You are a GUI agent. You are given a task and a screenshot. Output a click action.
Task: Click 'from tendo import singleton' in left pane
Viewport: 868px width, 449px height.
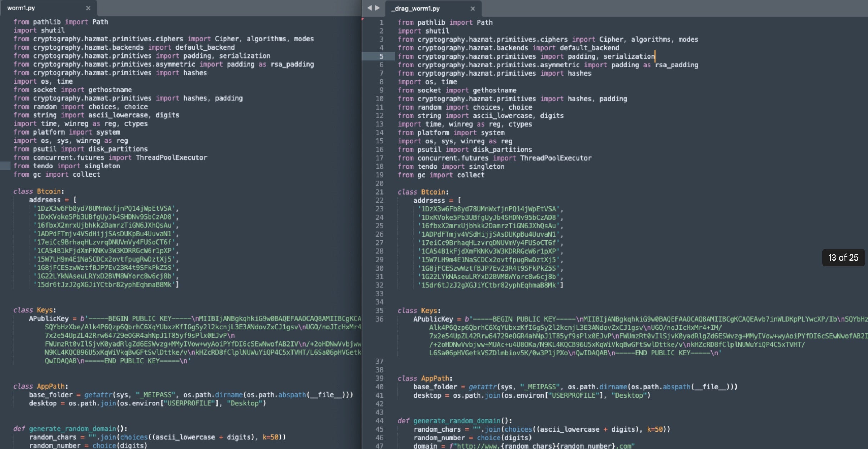[66, 166]
